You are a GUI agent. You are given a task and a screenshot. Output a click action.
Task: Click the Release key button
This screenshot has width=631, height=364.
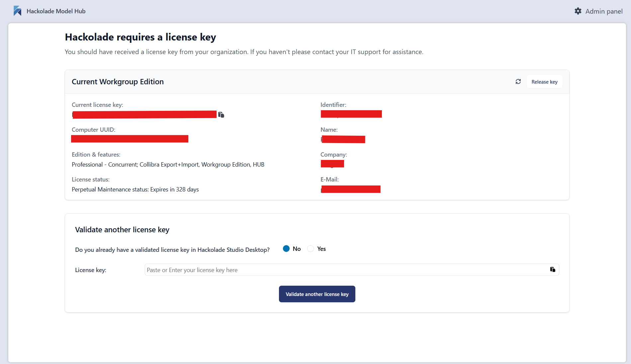point(544,82)
